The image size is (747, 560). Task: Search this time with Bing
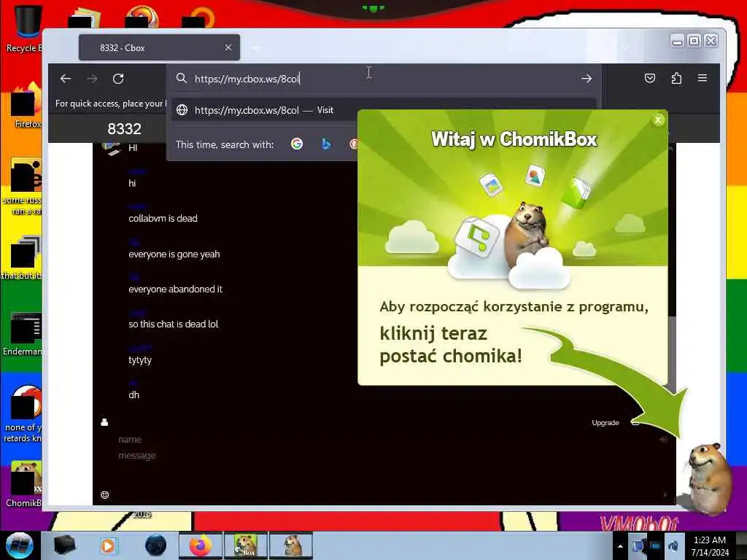(326, 144)
